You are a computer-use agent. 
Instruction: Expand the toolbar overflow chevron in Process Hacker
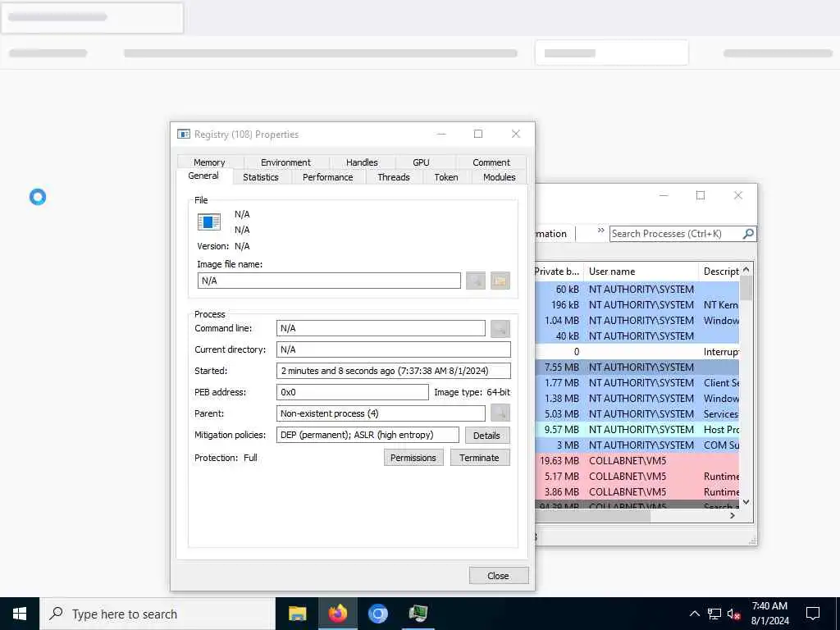tap(600, 231)
